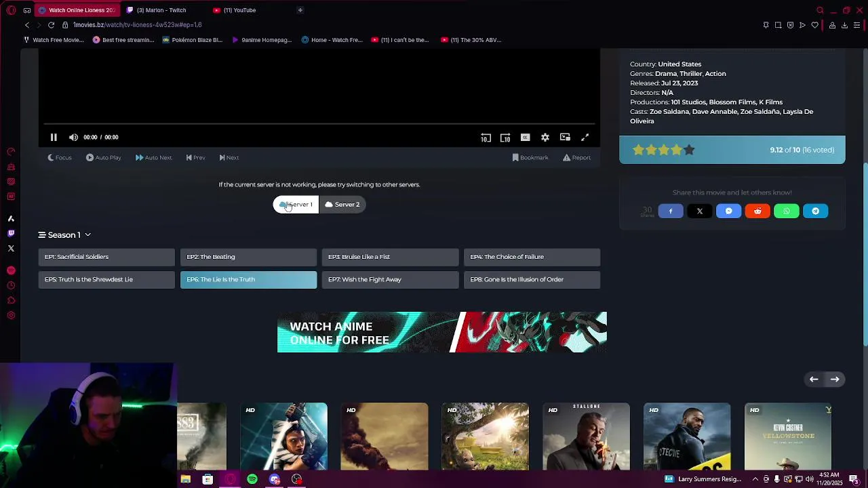Open Twitch in Opera sidebar
This screenshot has width=868, height=488.
tap(11, 233)
